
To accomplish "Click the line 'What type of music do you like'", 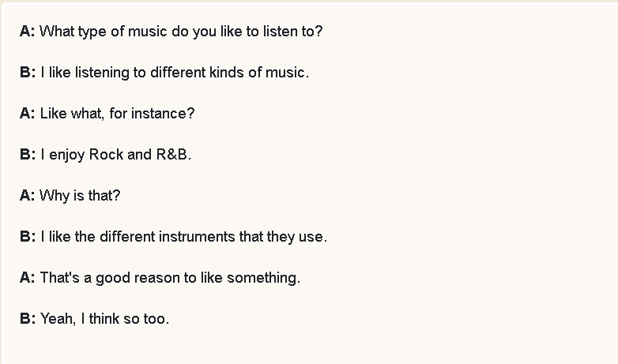I will pos(181,32).
